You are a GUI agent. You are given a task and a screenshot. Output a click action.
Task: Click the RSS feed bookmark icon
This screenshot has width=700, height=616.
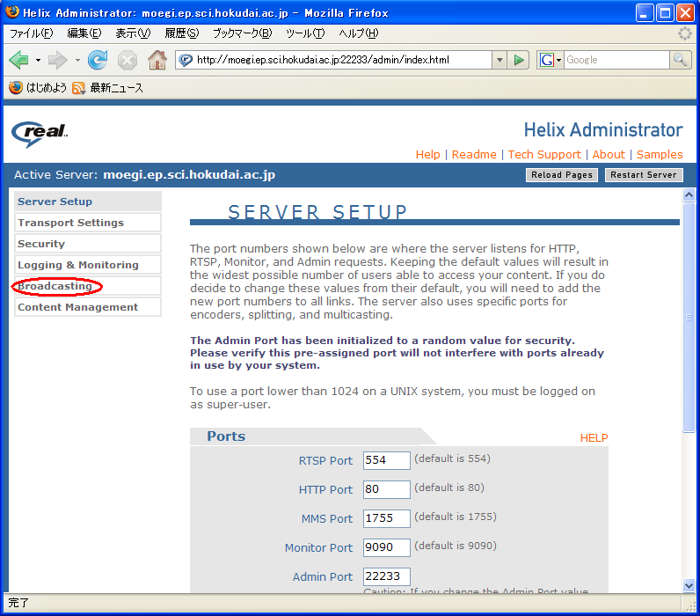78,88
